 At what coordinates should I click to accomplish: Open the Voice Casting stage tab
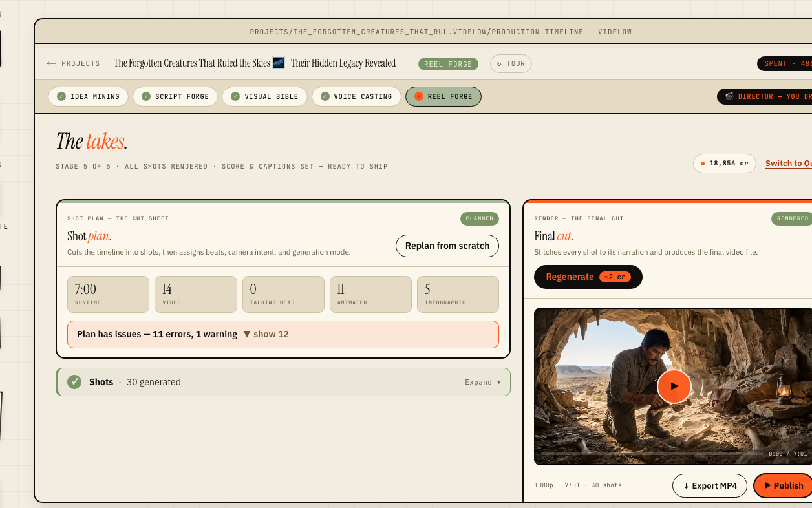[356, 96]
